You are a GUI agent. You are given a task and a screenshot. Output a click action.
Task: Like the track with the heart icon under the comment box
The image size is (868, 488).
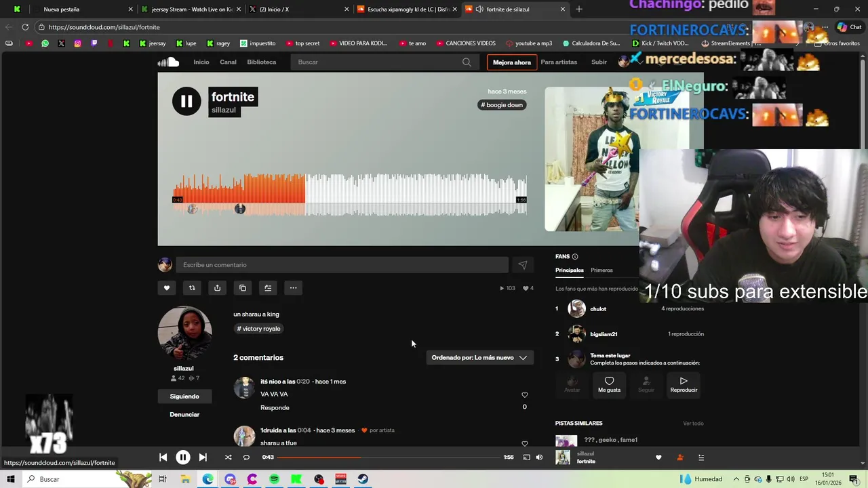coord(167,288)
